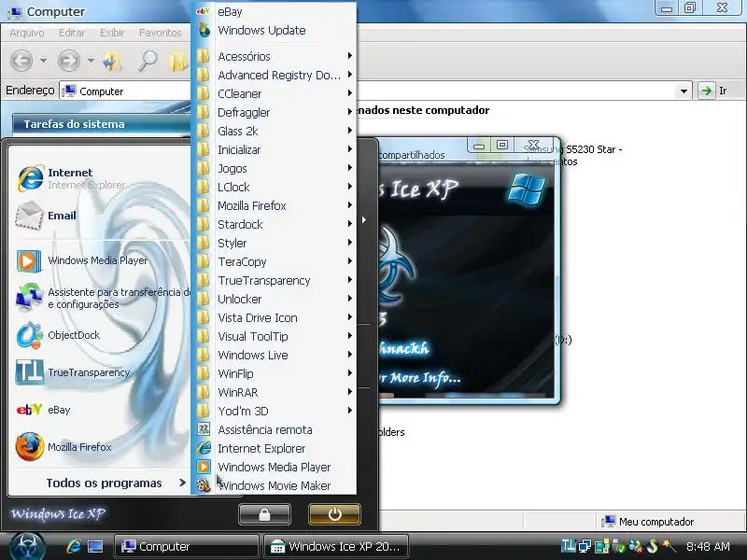Click the orange power button
Screen dimensions: 747x560
pyautogui.click(x=334, y=514)
